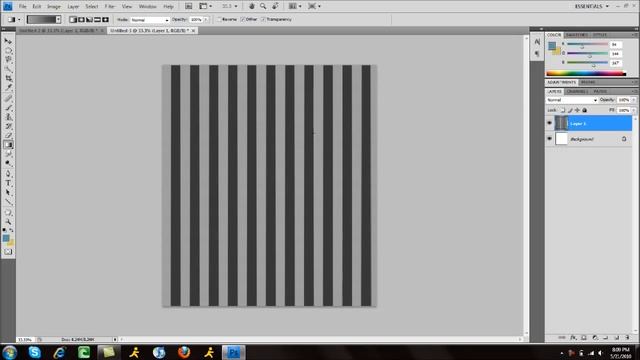Open the Layers panel Fill arrow
The width and height of the screenshot is (640, 360).
tap(633, 110)
